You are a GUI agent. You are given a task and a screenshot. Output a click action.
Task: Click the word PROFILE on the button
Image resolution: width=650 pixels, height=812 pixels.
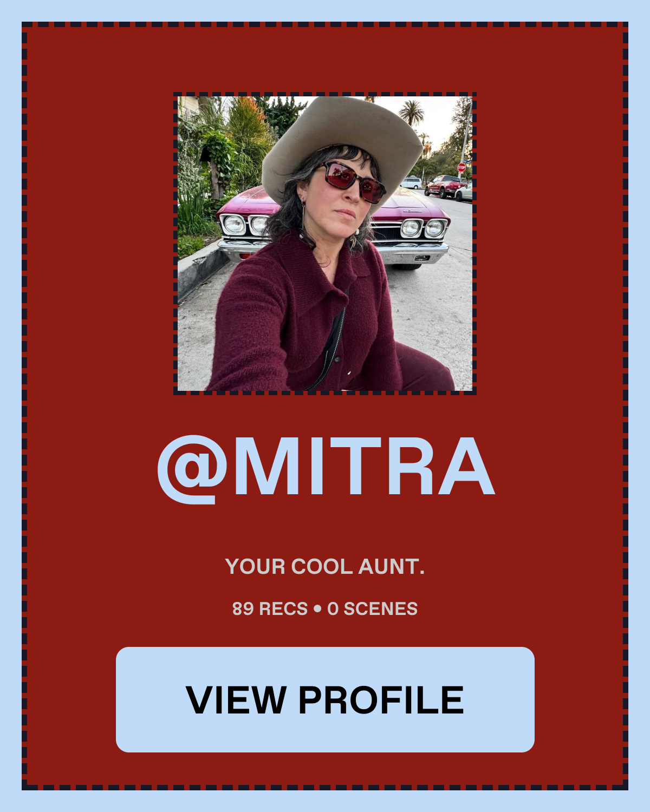click(x=381, y=700)
